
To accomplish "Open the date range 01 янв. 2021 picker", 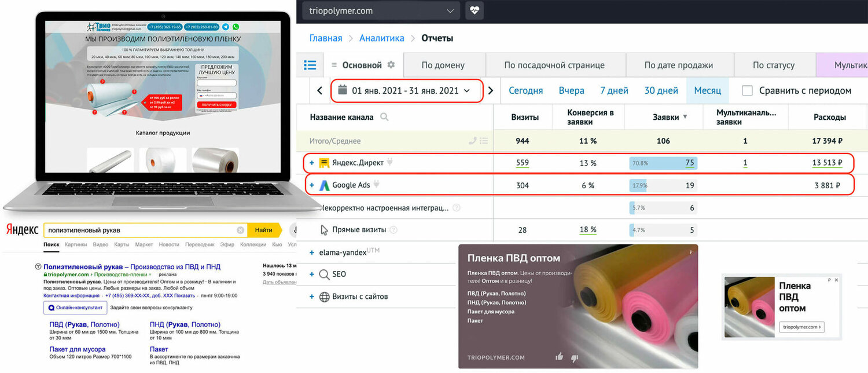I will 407,90.
